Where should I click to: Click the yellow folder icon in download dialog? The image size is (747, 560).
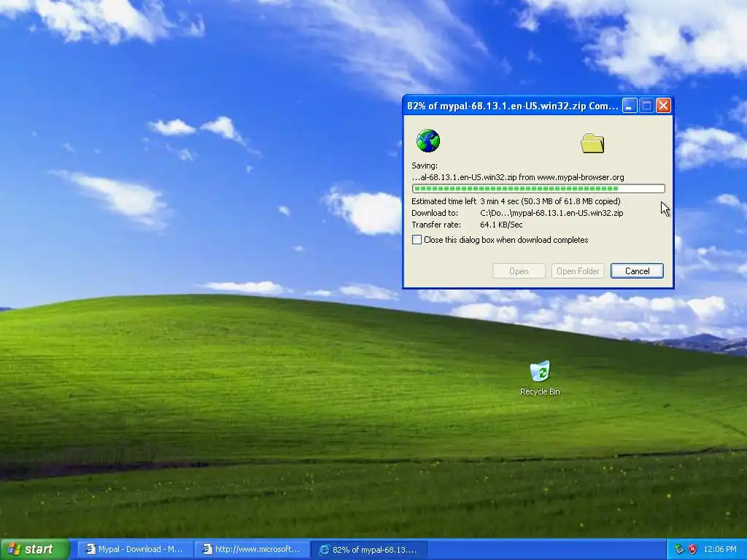coord(592,143)
